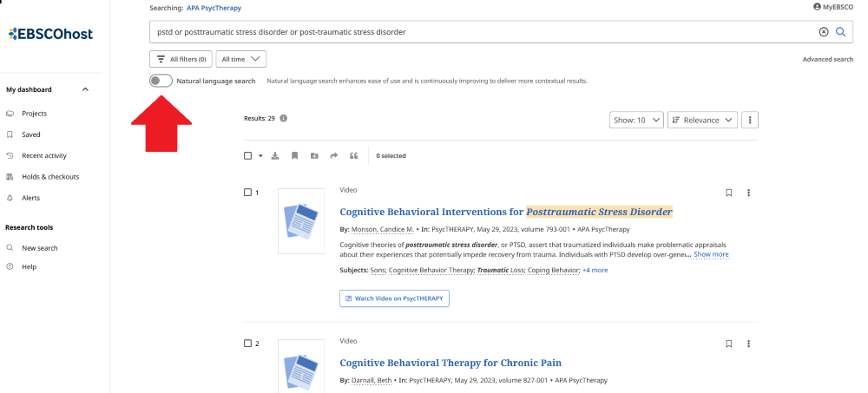Share selected results via arrow icon

(x=333, y=156)
